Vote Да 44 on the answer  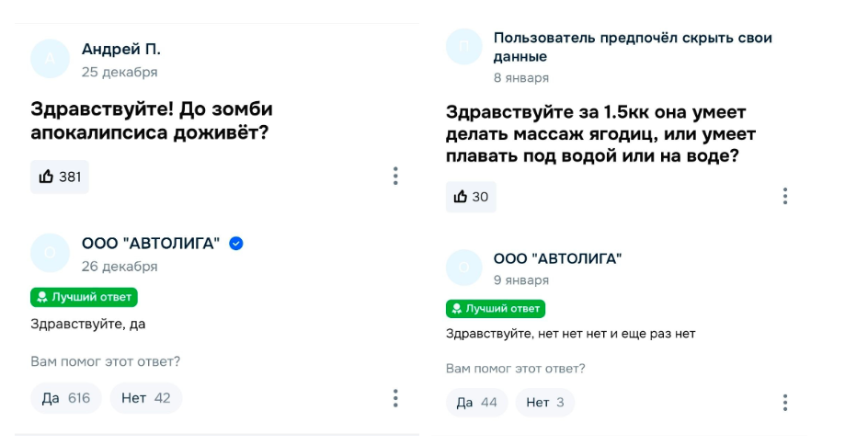[x=476, y=403]
